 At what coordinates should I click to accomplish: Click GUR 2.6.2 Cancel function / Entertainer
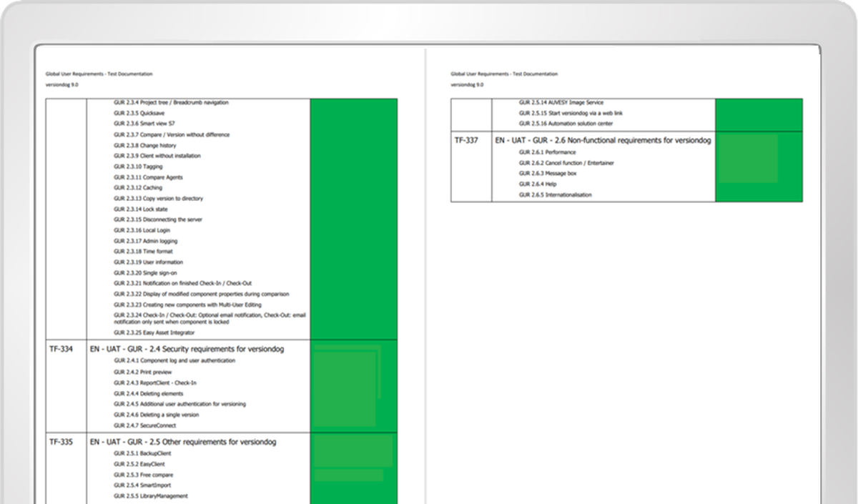(566, 163)
